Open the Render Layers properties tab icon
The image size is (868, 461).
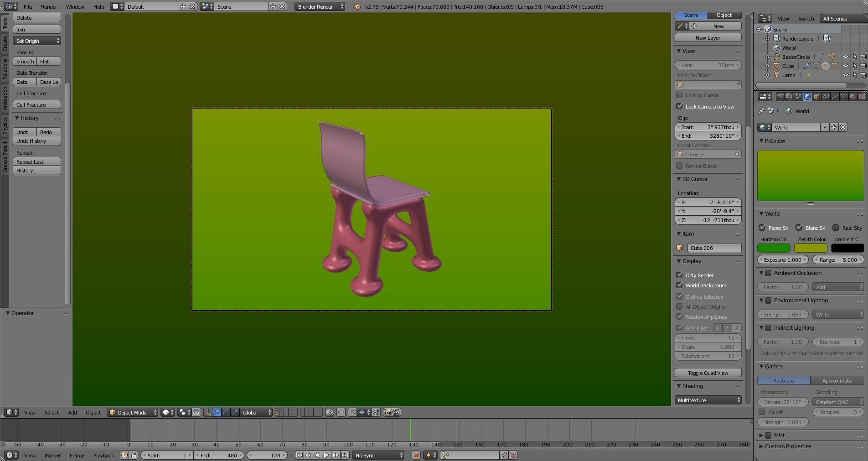click(789, 97)
